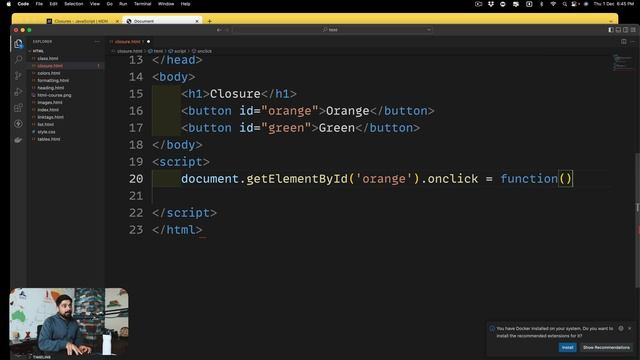Open editor more actions ellipsis at top right
The height and width of the screenshot is (360, 640).
(633, 42)
